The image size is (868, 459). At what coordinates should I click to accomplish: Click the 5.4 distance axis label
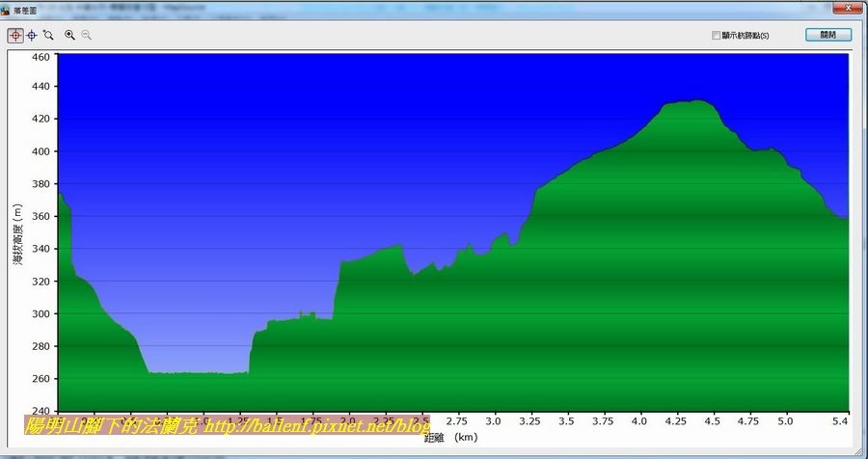(840, 421)
